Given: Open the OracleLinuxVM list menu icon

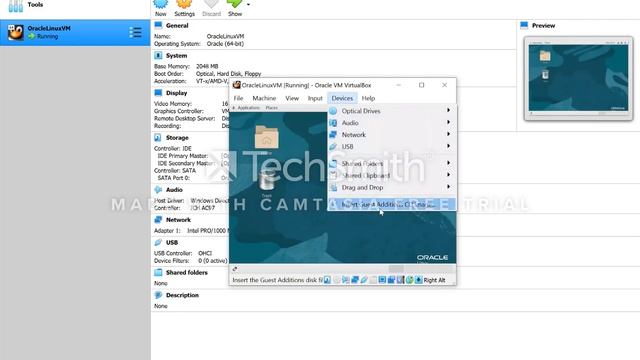Looking at the screenshot, I should [x=135, y=32].
